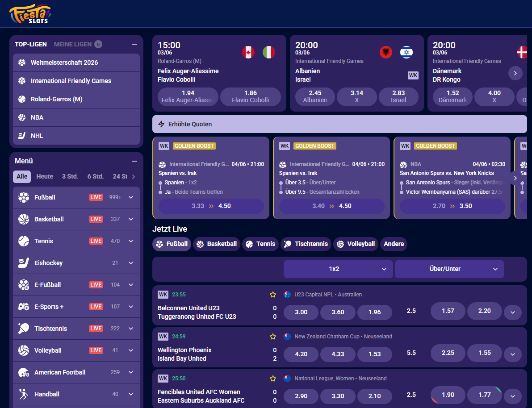This screenshot has width=532, height=408.
Task: Favorite the Belconnen United U23 match with the star
Action: tap(273, 294)
